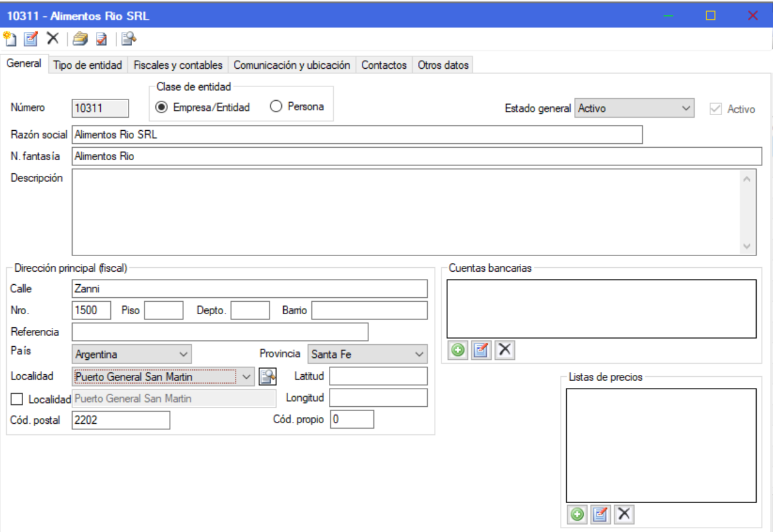
Task: Expand the Provincia dropdown showing Santa Fe
Action: tap(368, 354)
